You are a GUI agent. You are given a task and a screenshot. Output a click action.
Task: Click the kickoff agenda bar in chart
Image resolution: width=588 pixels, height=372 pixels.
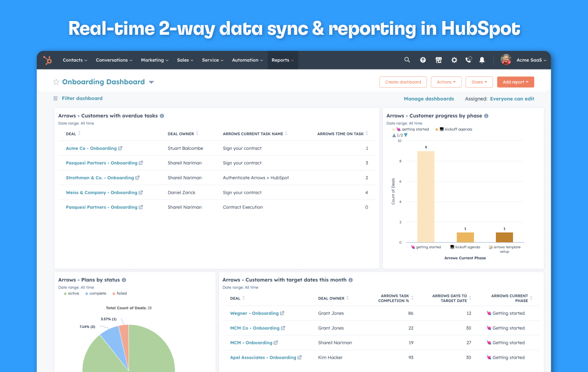pos(465,237)
